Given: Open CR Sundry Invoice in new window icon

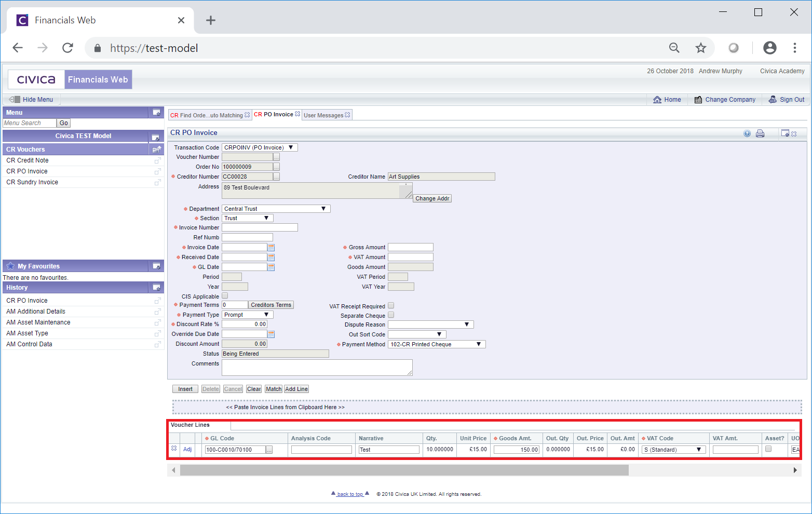Looking at the screenshot, I should coord(158,182).
